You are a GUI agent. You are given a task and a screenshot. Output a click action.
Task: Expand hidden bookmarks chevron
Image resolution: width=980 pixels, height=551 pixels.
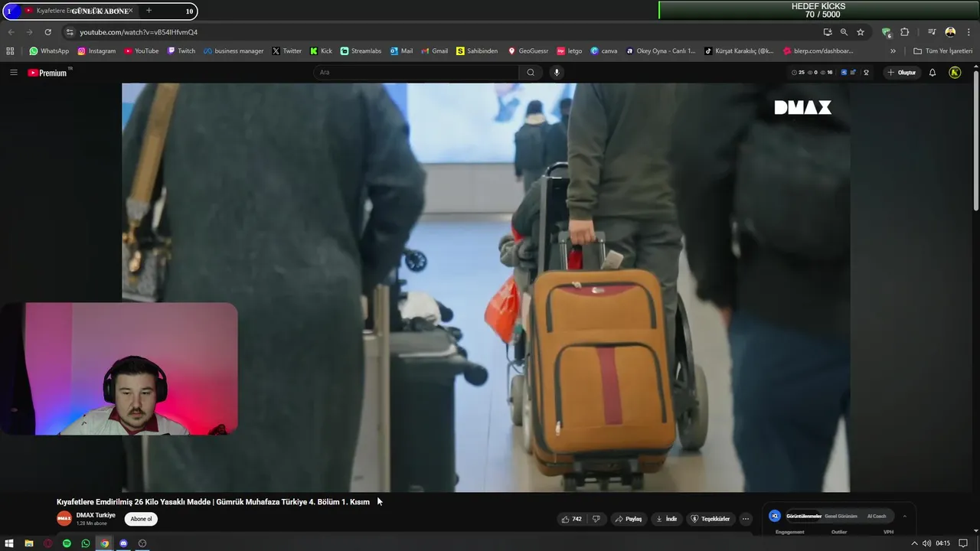click(x=893, y=51)
